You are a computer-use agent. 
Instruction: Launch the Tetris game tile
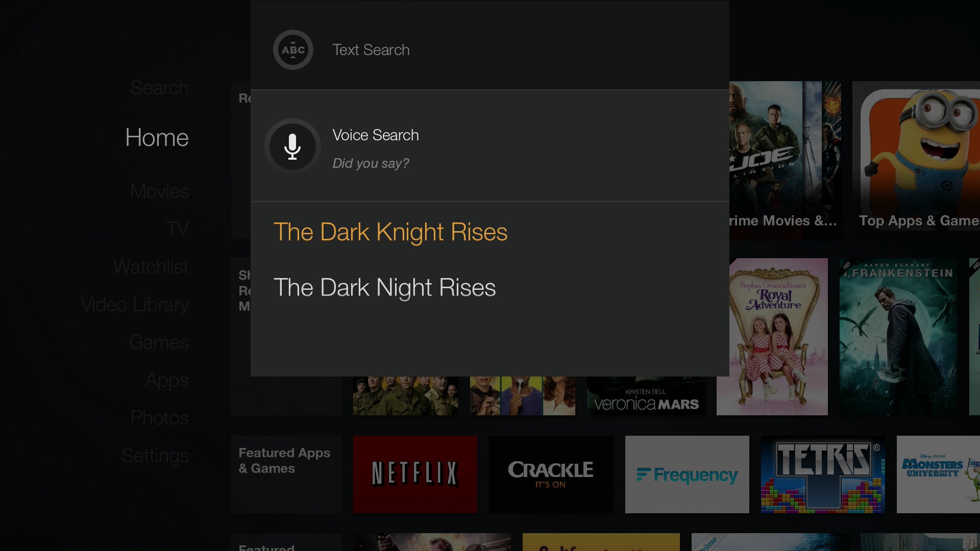(x=823, y=474)
